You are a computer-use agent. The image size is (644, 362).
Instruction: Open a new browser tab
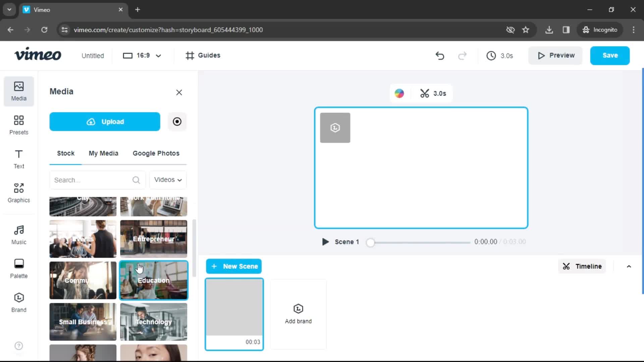pos(138,9)
